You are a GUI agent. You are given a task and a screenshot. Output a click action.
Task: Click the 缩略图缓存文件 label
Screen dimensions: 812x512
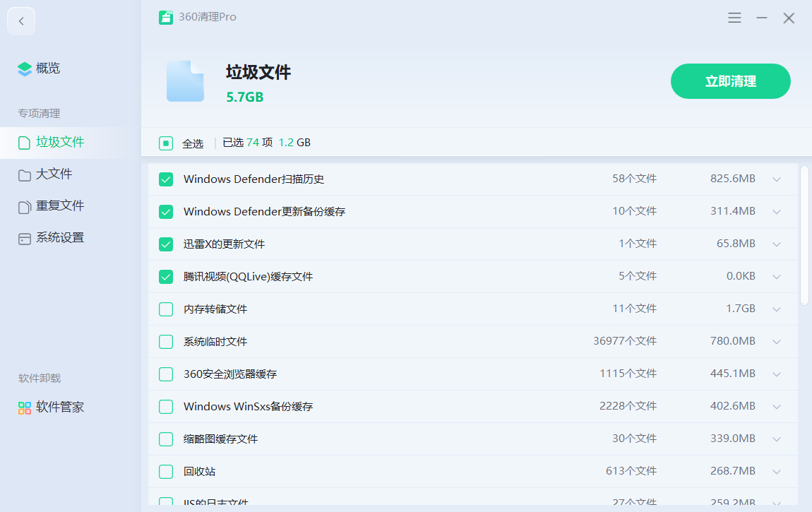[220, 439]
